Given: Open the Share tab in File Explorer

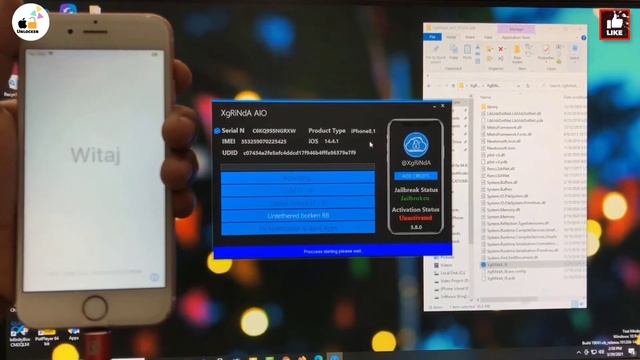Looking at the screenshot, I should [x=470, y=37].
